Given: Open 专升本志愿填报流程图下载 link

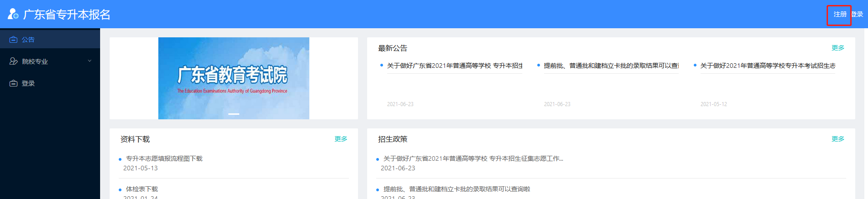Looking at the screenshot, I should [x=164, y=158].
